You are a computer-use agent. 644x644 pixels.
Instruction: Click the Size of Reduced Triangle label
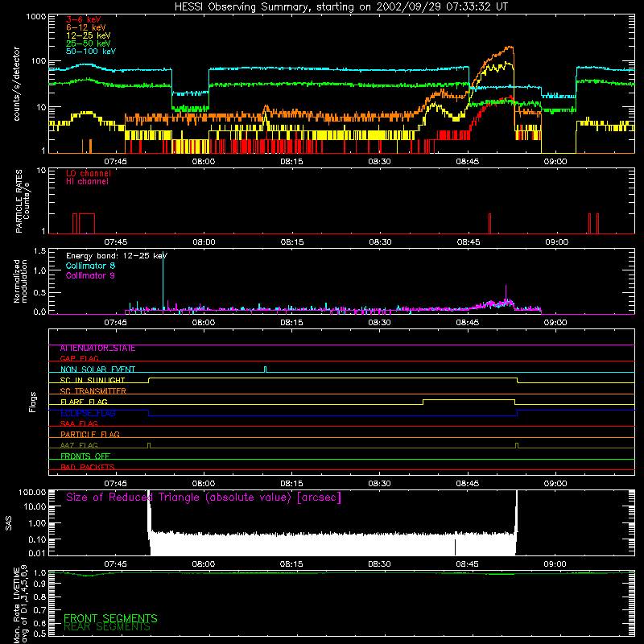(204, 497)
